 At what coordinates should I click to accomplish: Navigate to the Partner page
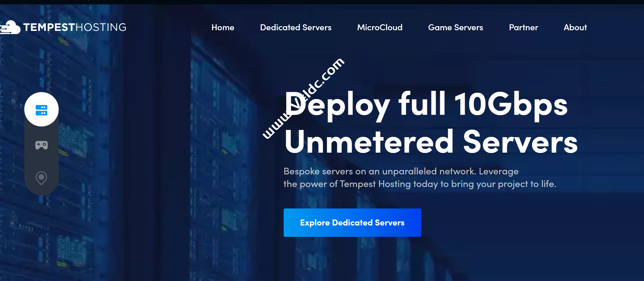523,27
